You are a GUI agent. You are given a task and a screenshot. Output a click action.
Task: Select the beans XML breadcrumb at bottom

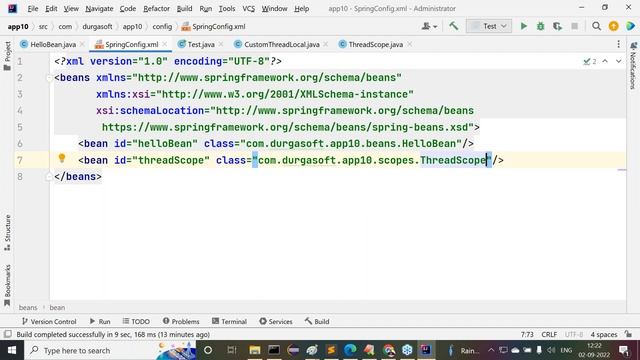(x=28, y=308)
